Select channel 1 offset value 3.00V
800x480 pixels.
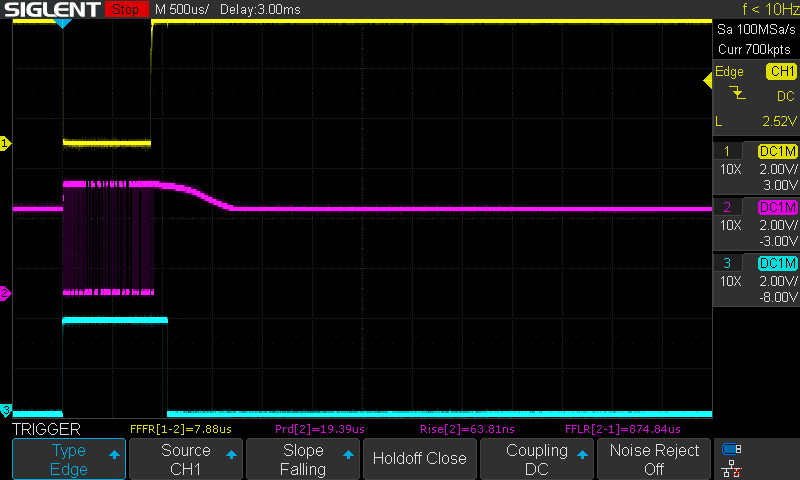tap(780, 185)
